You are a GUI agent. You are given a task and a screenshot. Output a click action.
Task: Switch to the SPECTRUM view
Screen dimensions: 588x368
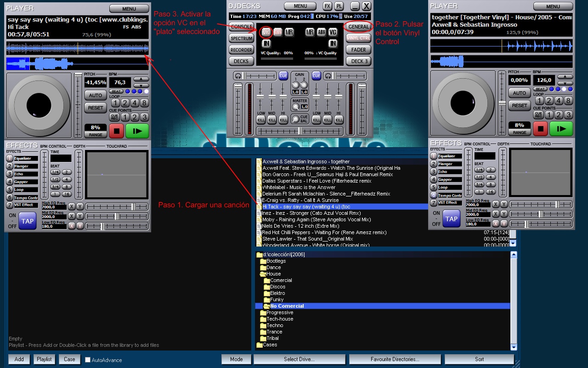coord(242,38)
